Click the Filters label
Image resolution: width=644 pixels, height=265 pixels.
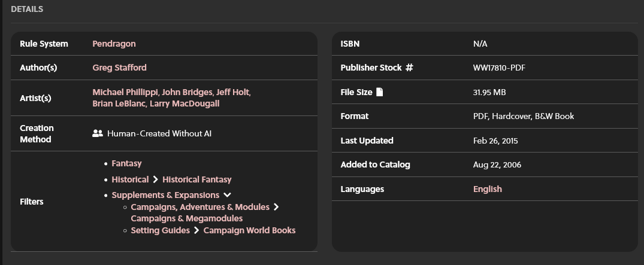tap(32, 202)
